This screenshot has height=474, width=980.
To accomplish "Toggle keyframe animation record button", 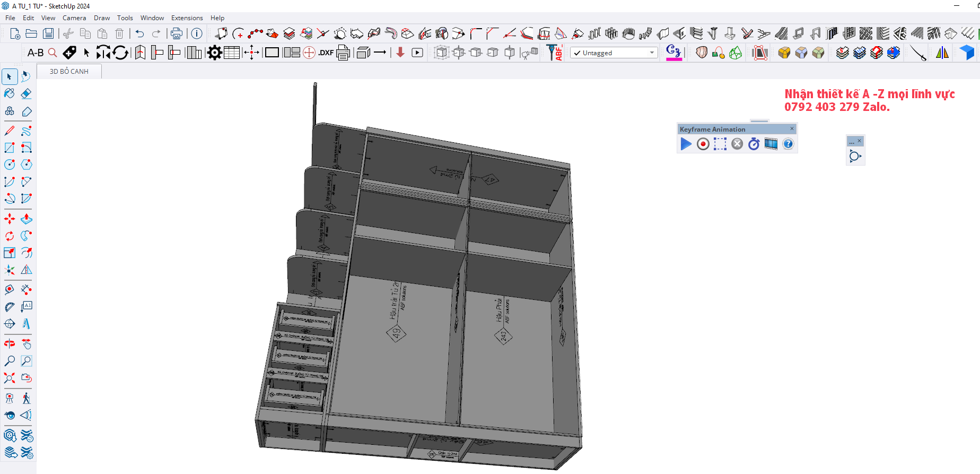I will [703, 144].
